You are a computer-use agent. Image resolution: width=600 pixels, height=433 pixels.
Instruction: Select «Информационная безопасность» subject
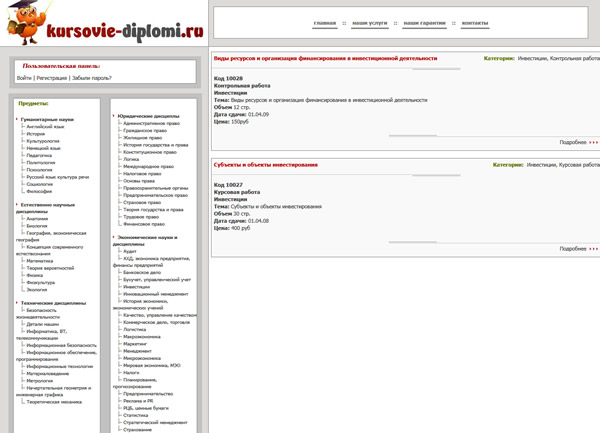click(62, 345)
